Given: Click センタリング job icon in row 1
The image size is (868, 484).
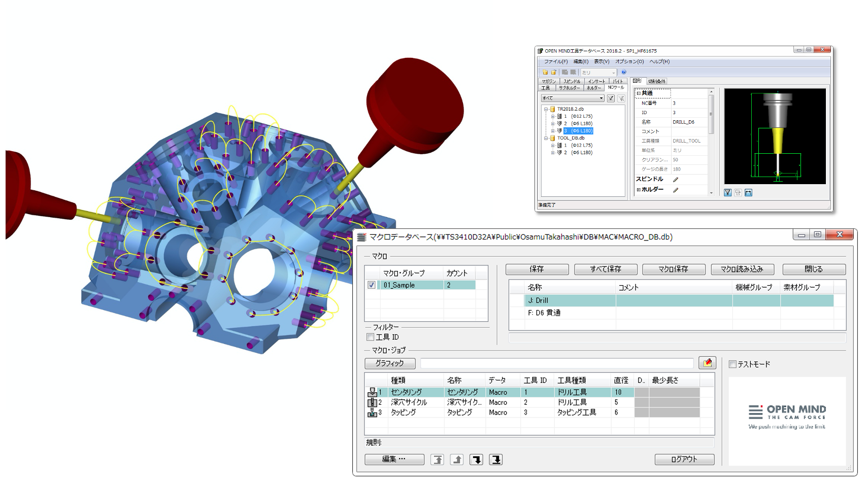Looking at the screenshot, I should coord(372,392).
